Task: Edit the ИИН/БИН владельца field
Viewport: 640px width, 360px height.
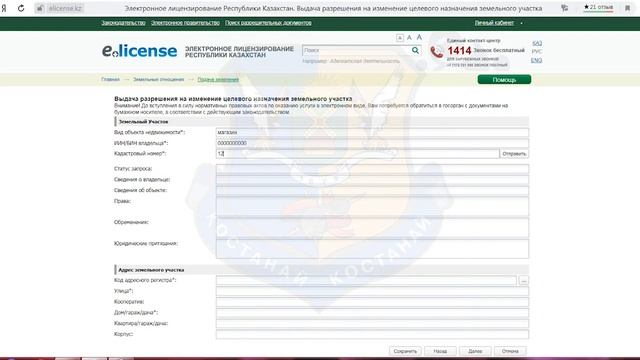Action: click(x=372, y=143)
